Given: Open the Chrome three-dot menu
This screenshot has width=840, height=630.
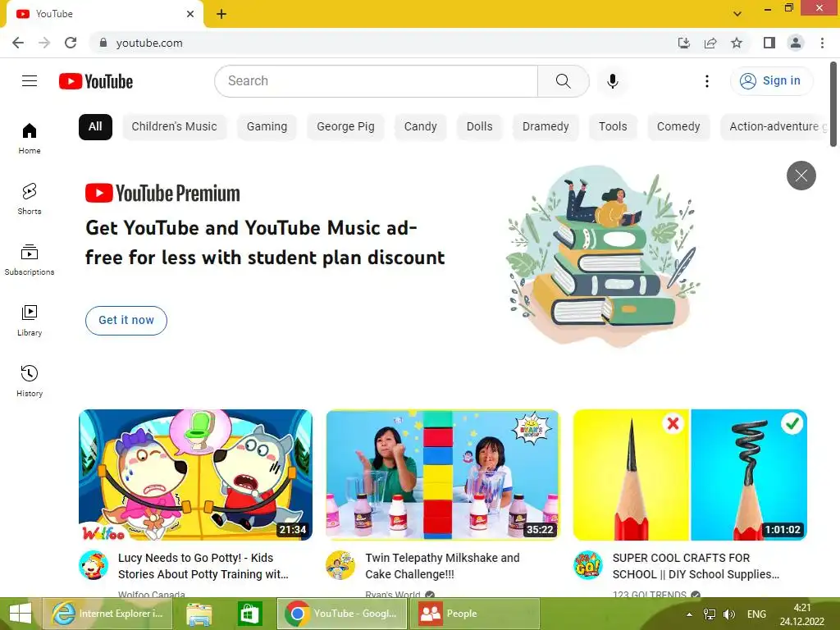Looking at the screenshot, I should (x=822, y=43).
